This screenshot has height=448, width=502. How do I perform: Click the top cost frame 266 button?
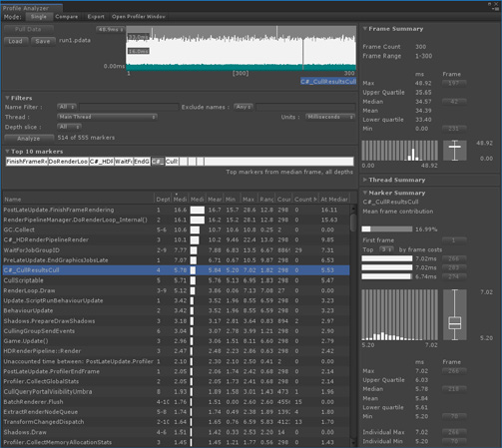point(454,258)
